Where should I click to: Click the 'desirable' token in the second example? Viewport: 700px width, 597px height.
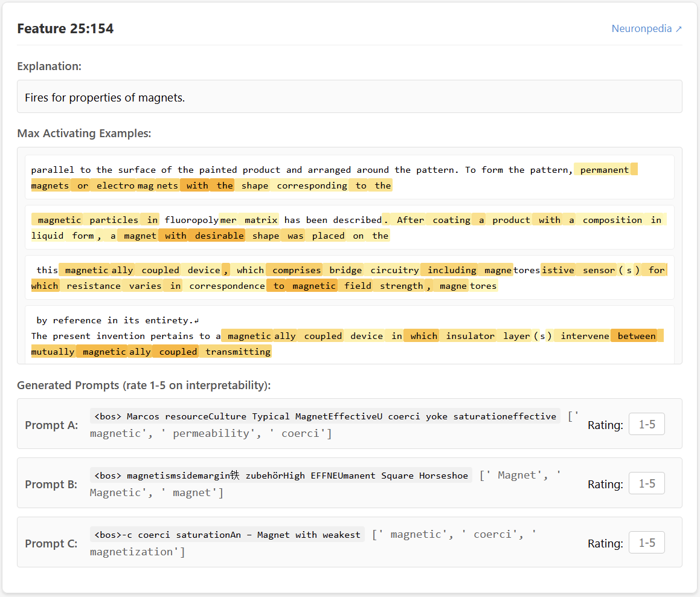tap(219, 236)
